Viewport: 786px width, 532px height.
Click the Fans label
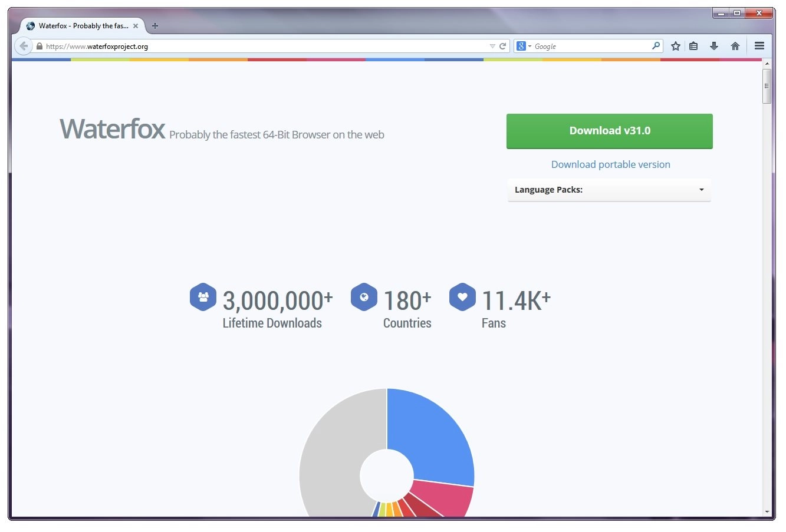pyautogui.click(x=494, y=323)
